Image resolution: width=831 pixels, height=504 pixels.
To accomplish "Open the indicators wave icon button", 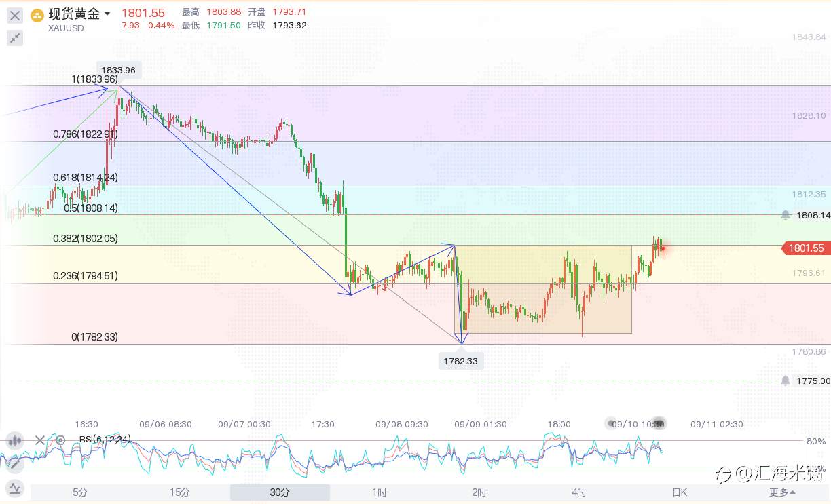I will tap(14, 487).
